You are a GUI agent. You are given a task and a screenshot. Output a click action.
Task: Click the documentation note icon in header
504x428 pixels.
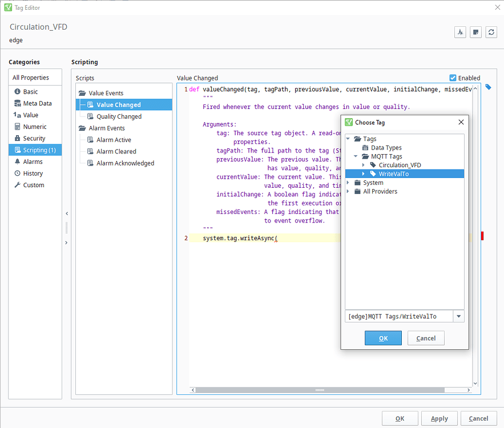(x=475, y=32)
